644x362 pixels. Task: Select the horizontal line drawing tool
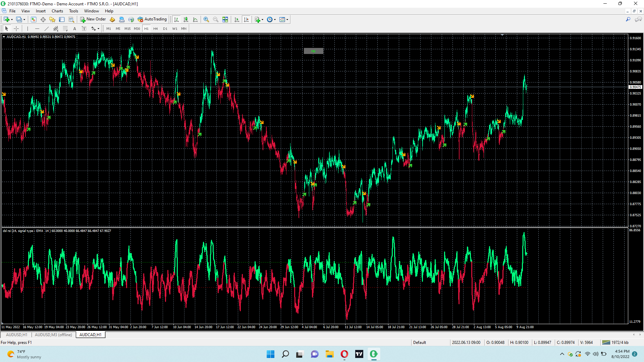[37, 28]
